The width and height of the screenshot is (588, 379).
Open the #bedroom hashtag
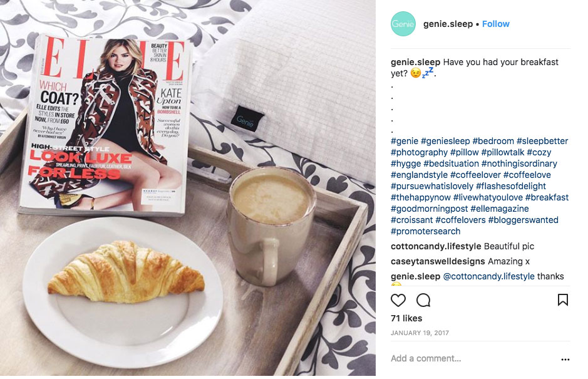[x=493, y=141]
